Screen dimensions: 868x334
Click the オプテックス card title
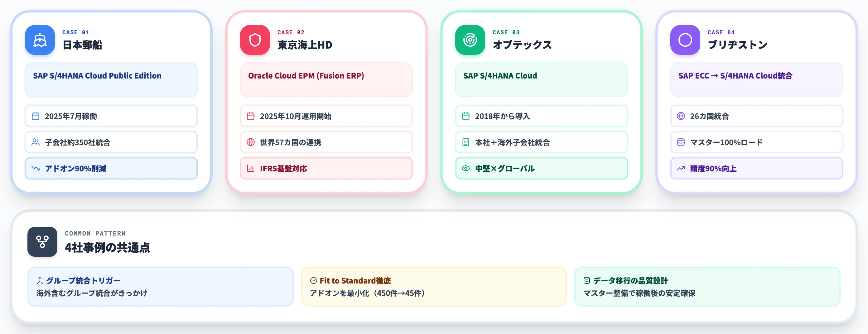click(522, 45)
